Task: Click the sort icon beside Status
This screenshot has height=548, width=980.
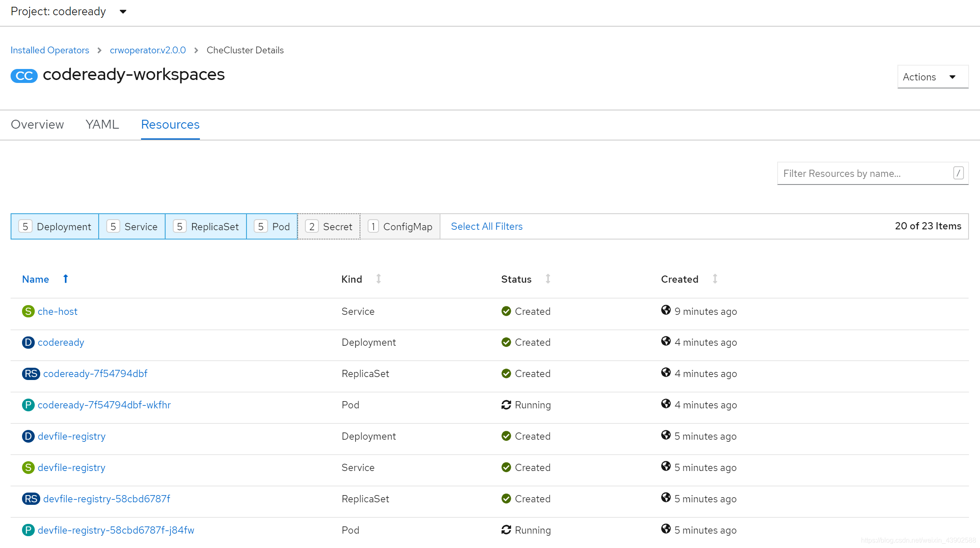Action: coord(548,279)
